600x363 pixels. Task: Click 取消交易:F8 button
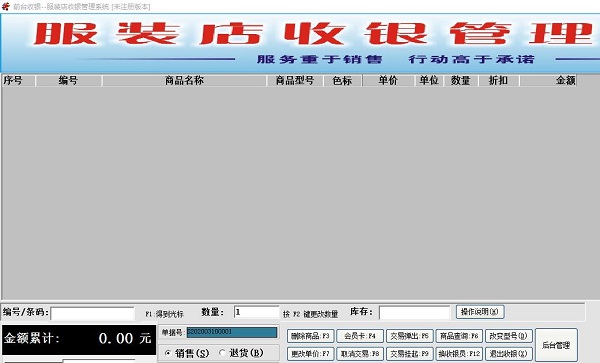click(x=360, y=354)
